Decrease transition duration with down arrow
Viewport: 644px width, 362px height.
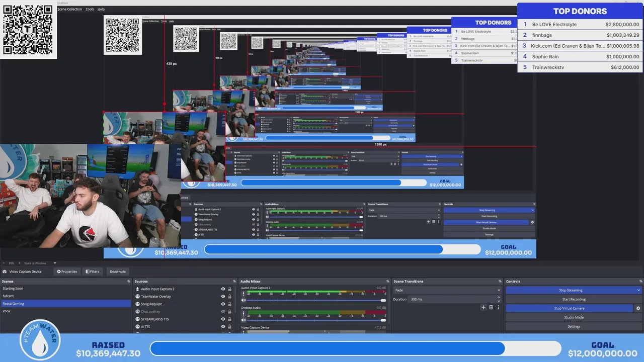click(x=499, y=301)
